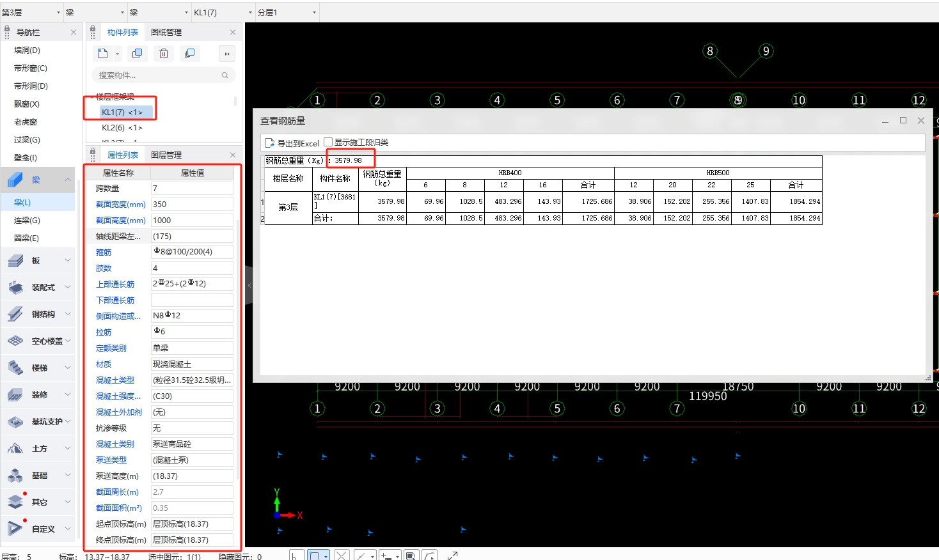Select 墙洞(D) in navigation
The width and height of the screenshot is (939, 560).
pyautogui.click(x=27, y=50)
